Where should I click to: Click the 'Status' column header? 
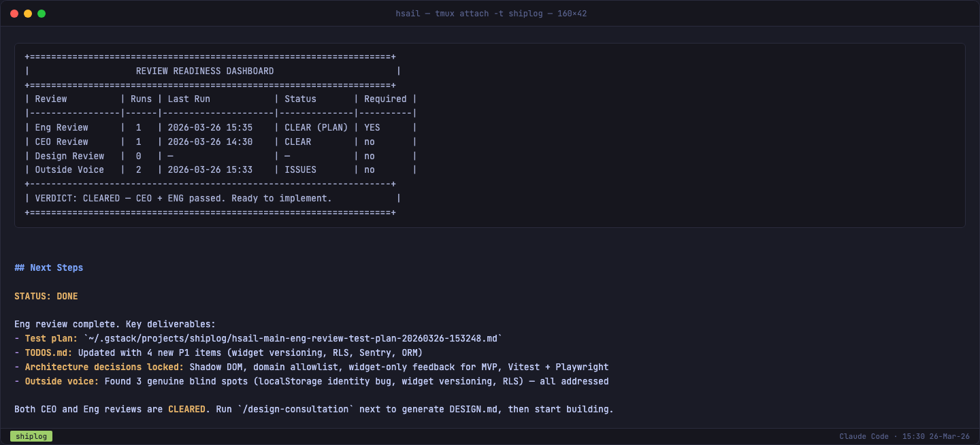(301, 99)
